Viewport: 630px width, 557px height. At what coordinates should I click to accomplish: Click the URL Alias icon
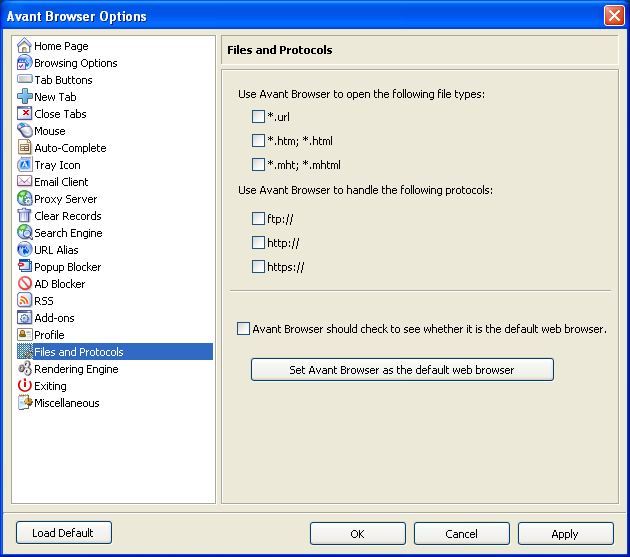[x=24, y=250]
